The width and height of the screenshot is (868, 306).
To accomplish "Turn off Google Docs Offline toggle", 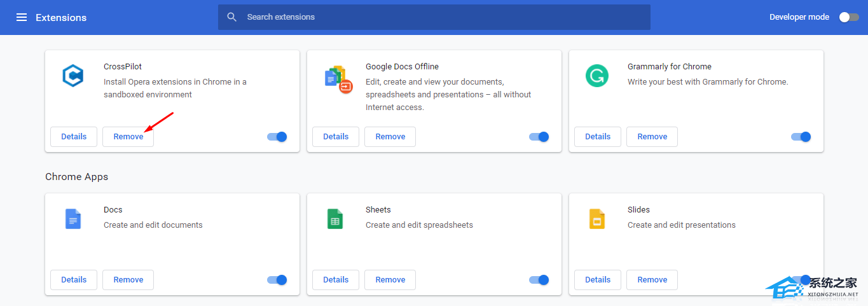I will pyautogui.click(x=539, y=137).
